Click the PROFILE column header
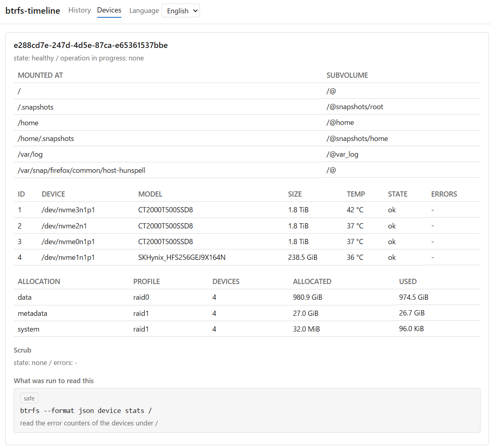Image resolution: width=491 pixels, height=448 pixels. [147, 282]
